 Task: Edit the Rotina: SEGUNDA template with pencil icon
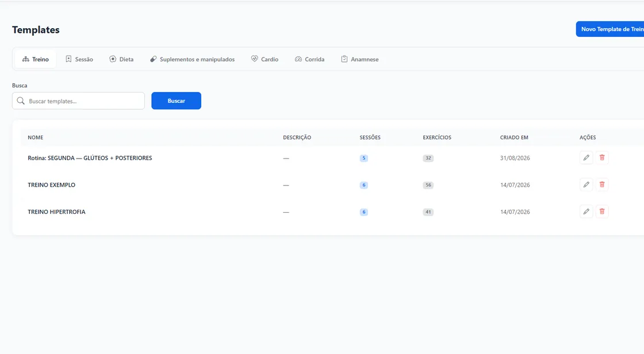coord(586,157)
